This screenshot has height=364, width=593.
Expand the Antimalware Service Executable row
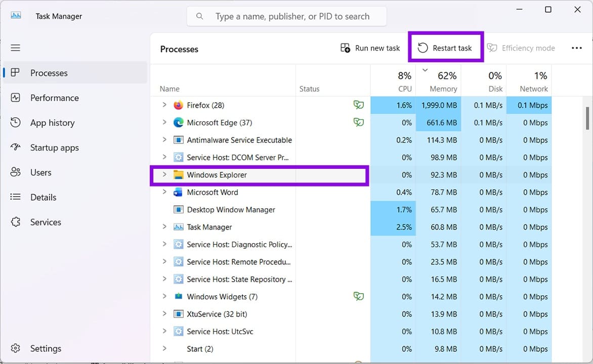(164, 140)
